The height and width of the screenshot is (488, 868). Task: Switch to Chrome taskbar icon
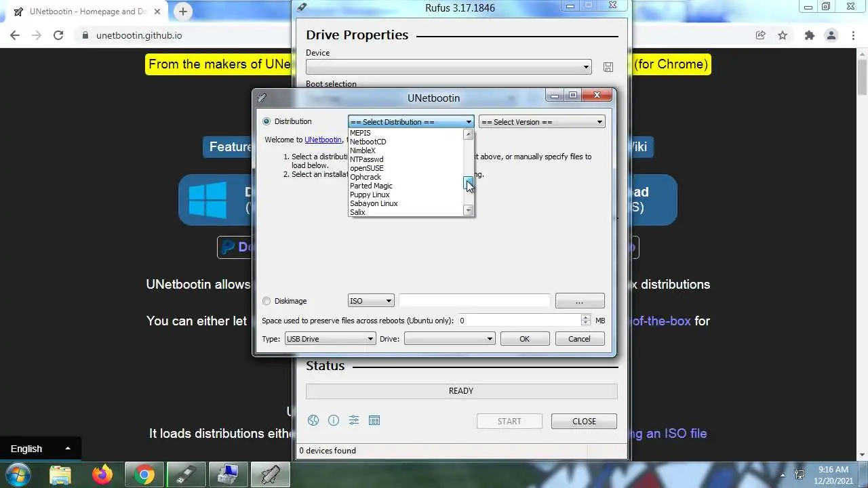[x=144, y=474]
